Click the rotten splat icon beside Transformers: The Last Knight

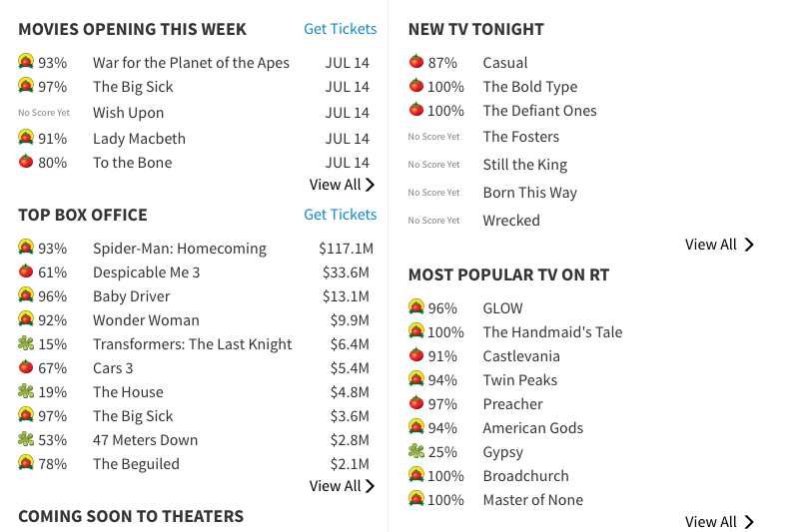pos(26,343)
